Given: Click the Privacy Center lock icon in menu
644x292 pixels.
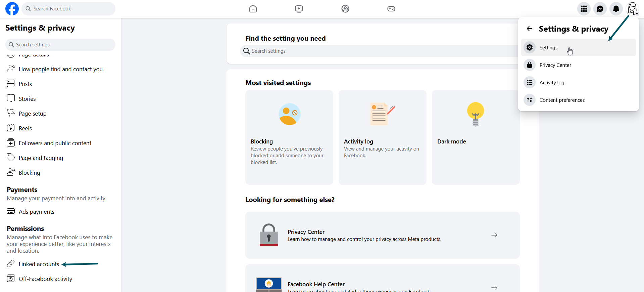Looking at the screenshot, I should tap(530, 65).
